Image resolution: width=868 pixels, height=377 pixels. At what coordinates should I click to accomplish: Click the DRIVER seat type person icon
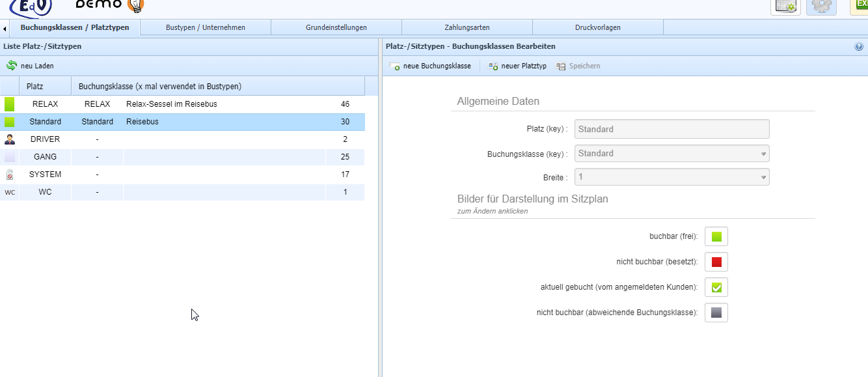pos(10,139)
